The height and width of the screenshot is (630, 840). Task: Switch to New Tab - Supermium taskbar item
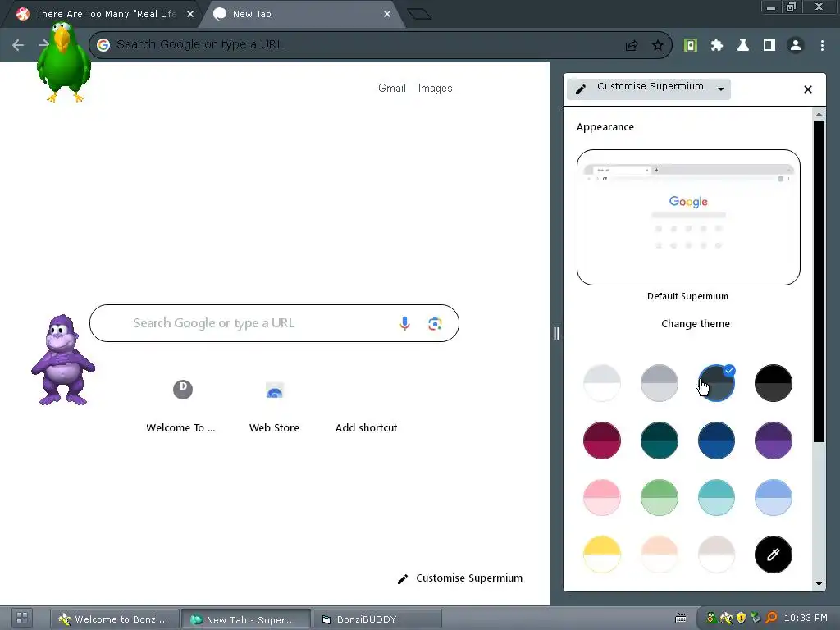246,619
